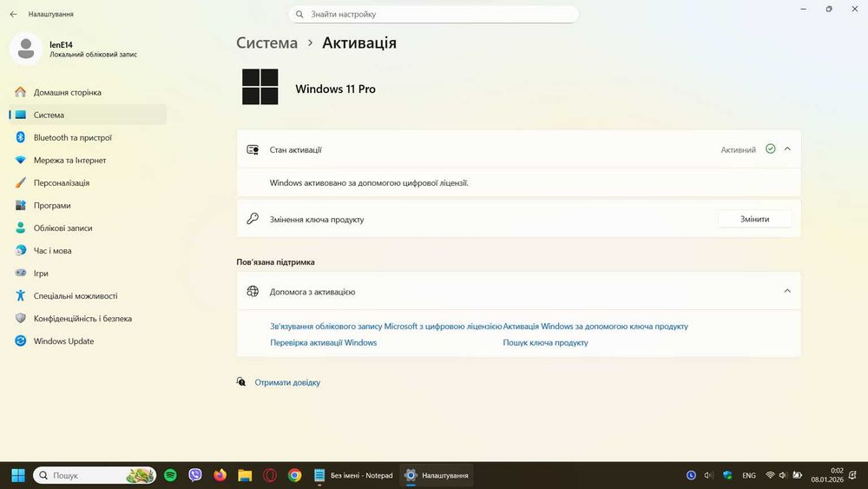Open the Wi-Fi network tray icon
This screenshot has height=489, width=868.
click(x=770, y=475)
